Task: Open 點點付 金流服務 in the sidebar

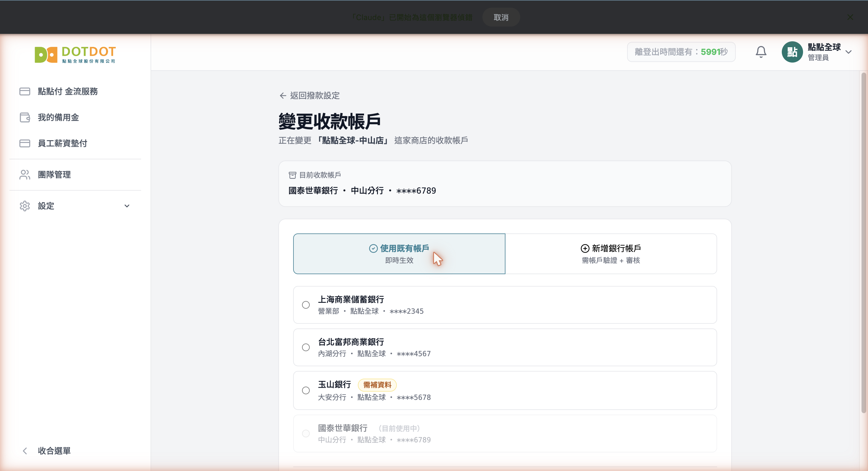Action: 75,91
